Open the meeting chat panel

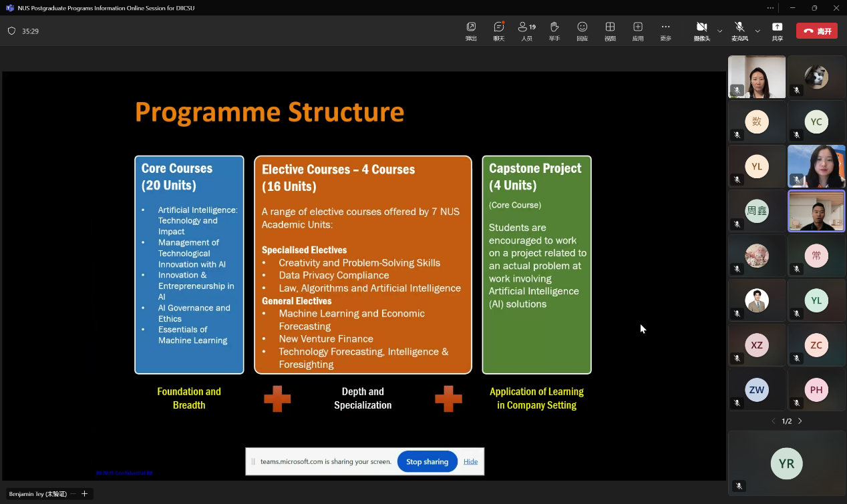point(498,30)
